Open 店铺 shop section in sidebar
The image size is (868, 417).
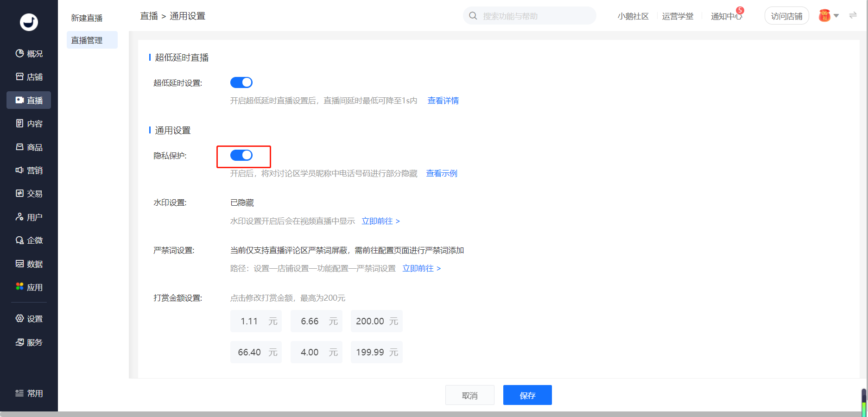click(x=29, y=77)
